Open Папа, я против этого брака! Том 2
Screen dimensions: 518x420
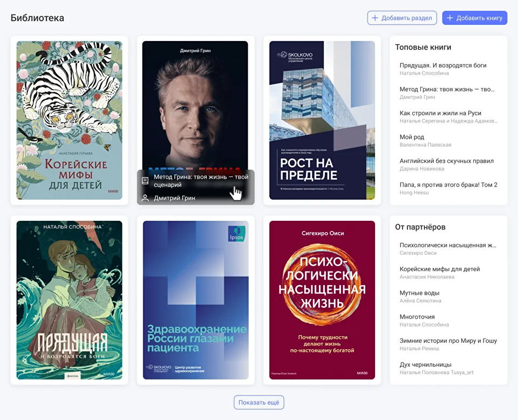[x=448, y=185]
